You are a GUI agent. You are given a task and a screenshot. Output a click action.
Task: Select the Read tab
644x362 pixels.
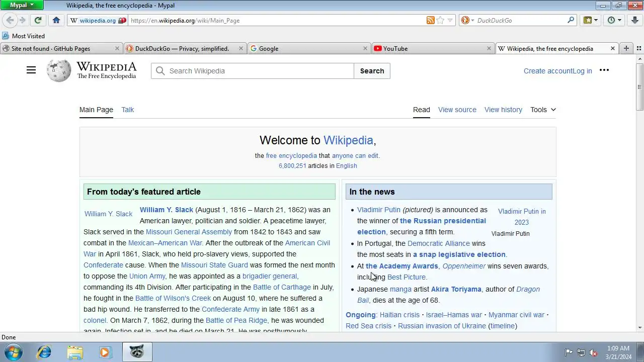421,110
